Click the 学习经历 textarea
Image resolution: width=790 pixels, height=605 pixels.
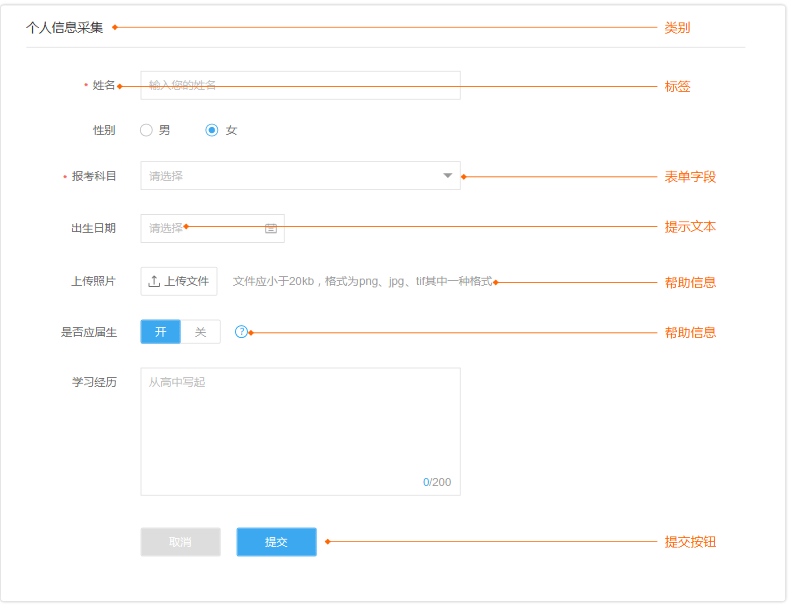tap(300, 432)
